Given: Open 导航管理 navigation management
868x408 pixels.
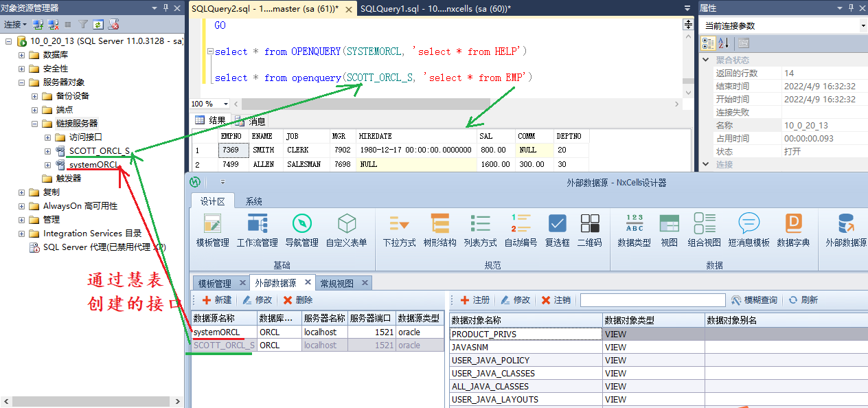Looking at the screenshot, I should point(301,230).
